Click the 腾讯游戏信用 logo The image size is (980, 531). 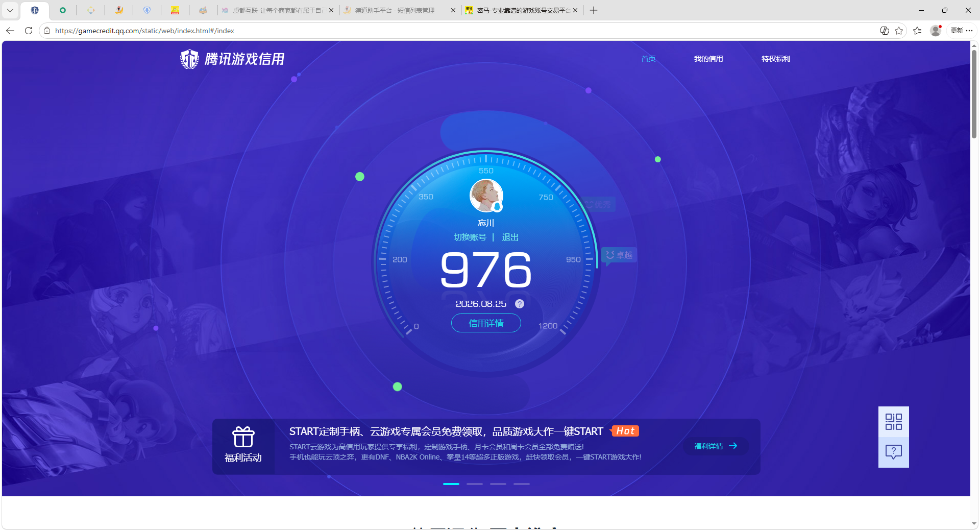click(x=232, y=59)
